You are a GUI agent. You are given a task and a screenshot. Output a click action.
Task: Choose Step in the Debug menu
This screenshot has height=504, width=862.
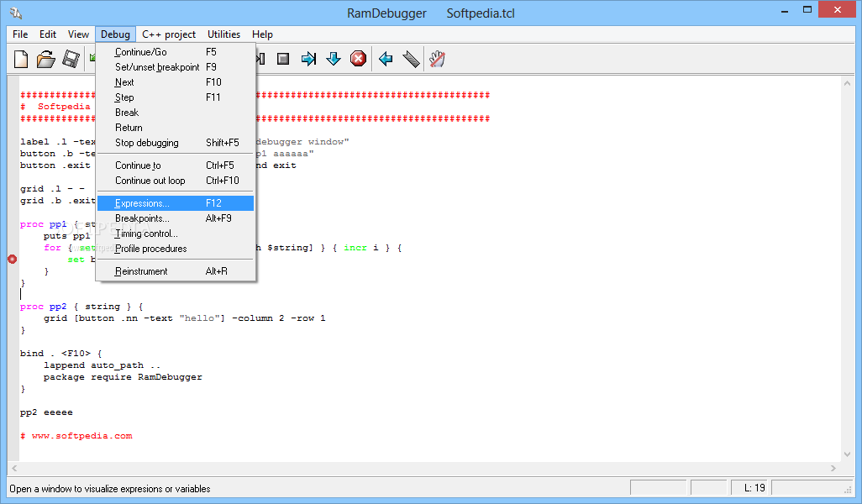(x=176, y=97)
